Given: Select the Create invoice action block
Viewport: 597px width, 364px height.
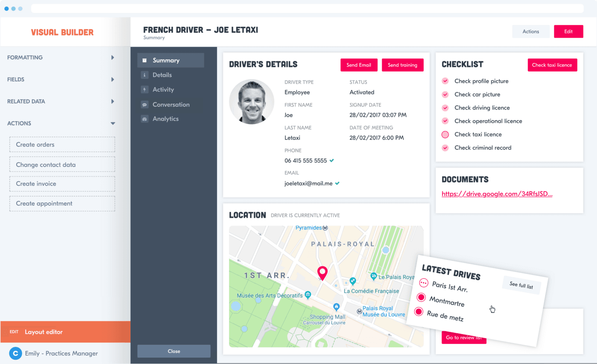Looking at the screenshot, I should tap(62, 184).
